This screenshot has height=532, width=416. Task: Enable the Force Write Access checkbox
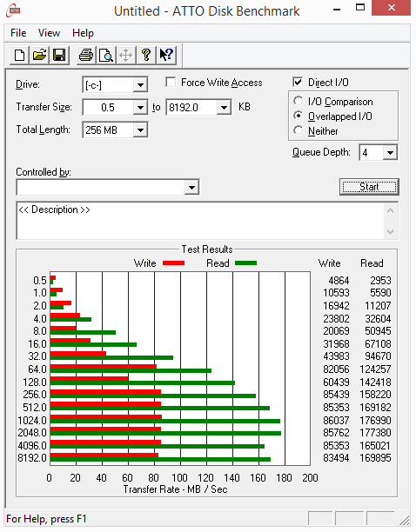tap(171, 83)
